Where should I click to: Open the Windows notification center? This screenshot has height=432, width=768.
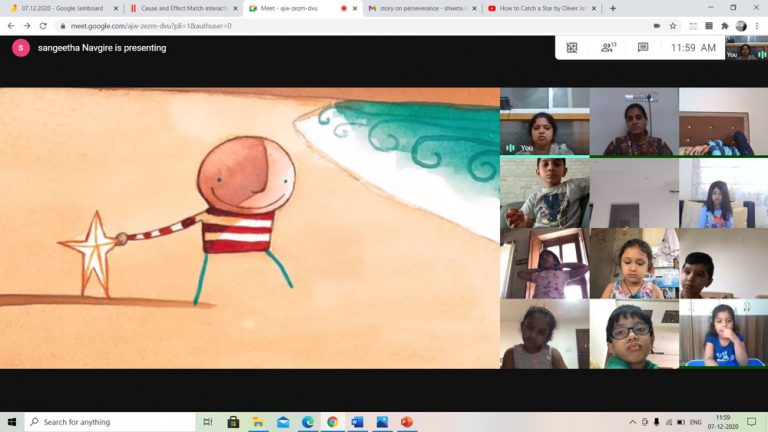(x=752, y=422)
